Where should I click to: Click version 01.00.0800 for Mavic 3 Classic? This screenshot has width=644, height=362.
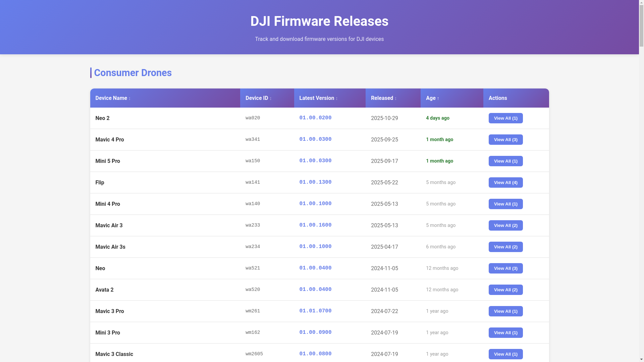point(315,354)
